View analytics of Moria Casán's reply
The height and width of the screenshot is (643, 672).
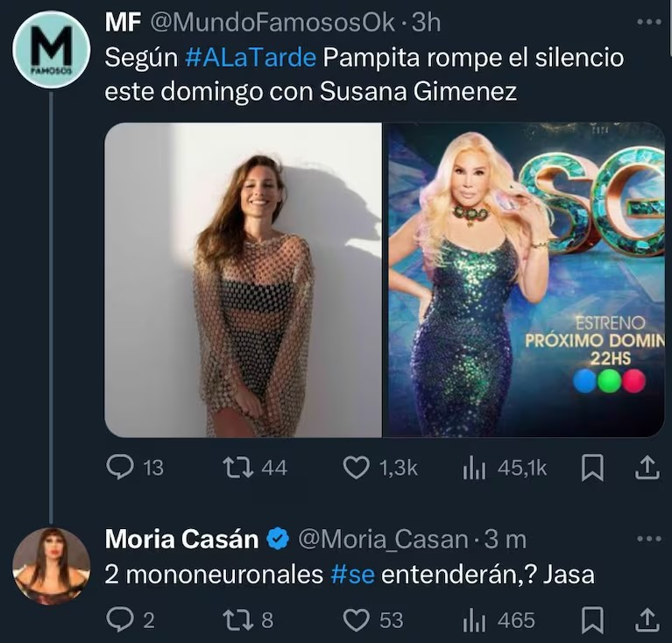[474, 620]
